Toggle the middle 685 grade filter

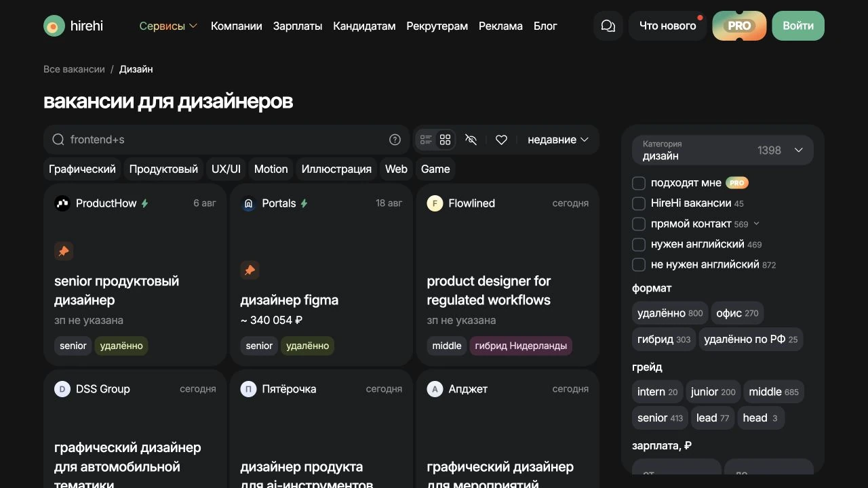[774, 392]
